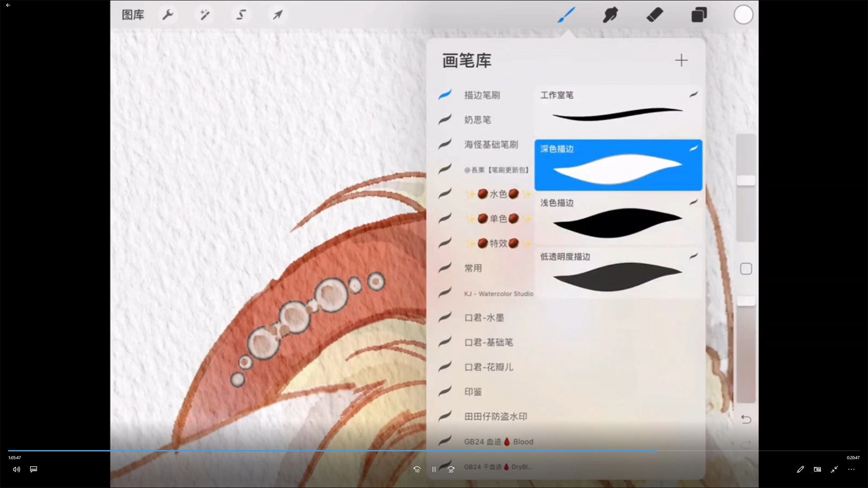The image size is (868, 488).
Task: Select the Eraser tool icon
Action: tap(655, 15)
